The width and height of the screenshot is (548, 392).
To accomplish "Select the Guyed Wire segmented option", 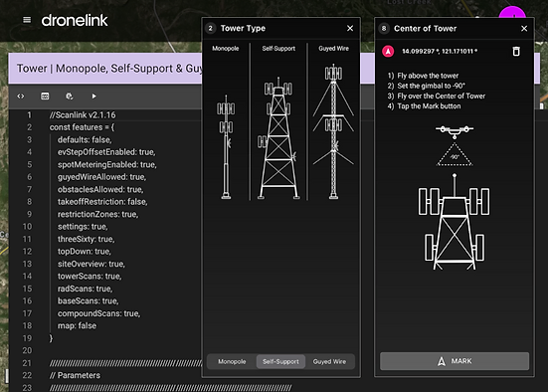I will [x=329, y=361].
